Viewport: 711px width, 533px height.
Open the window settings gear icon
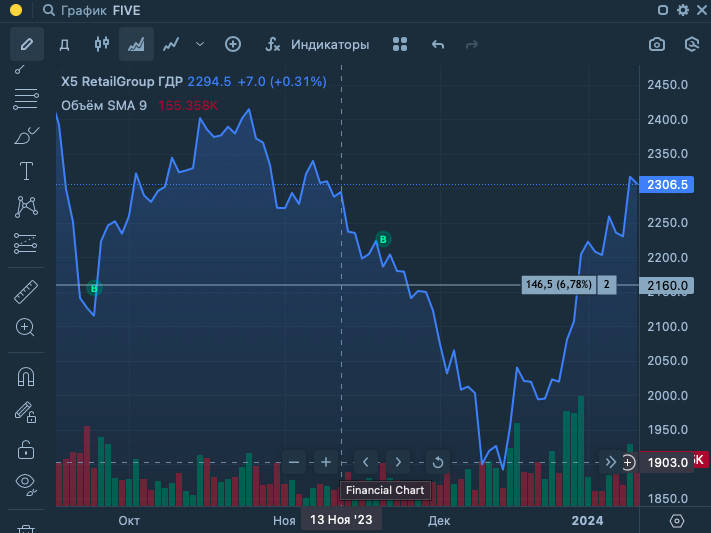[x=682, y=10]
